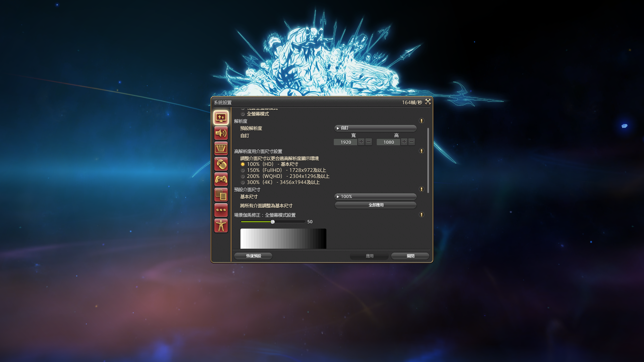
Task: Select the 全螢幕模式 fullscreen radio button
Action: pos(243,114)
